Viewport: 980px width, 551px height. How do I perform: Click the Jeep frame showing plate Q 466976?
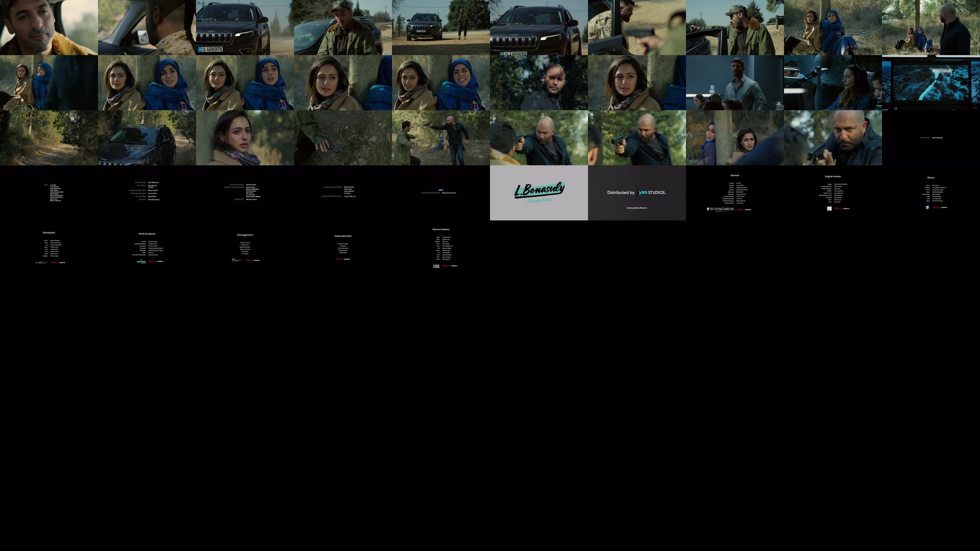[245, 27]
